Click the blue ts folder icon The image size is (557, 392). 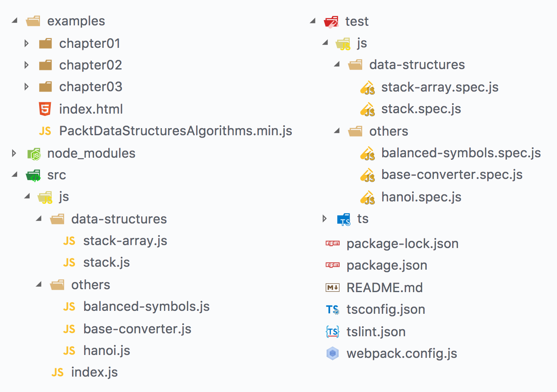pos(343,219)
